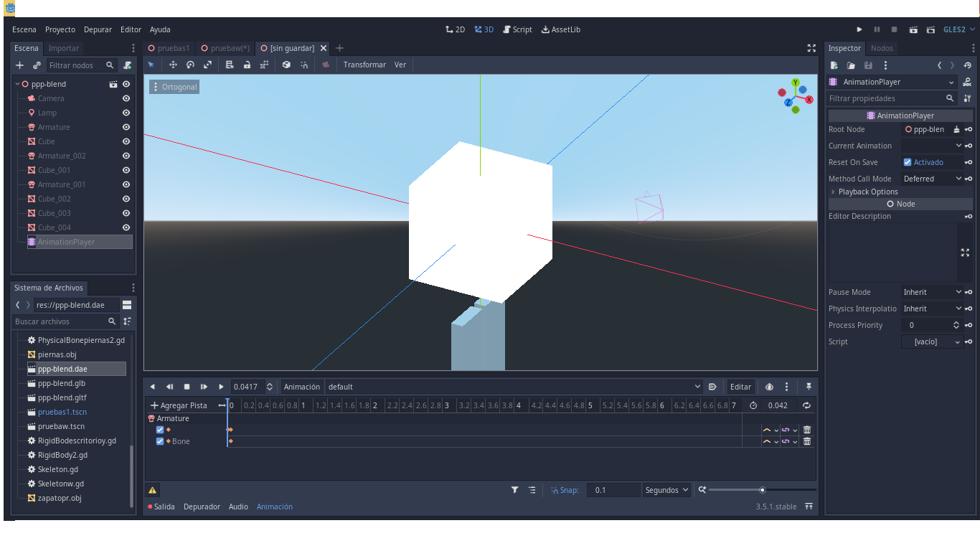
Task: Click the Play Scene clapper icon
Action: (913, 29)
